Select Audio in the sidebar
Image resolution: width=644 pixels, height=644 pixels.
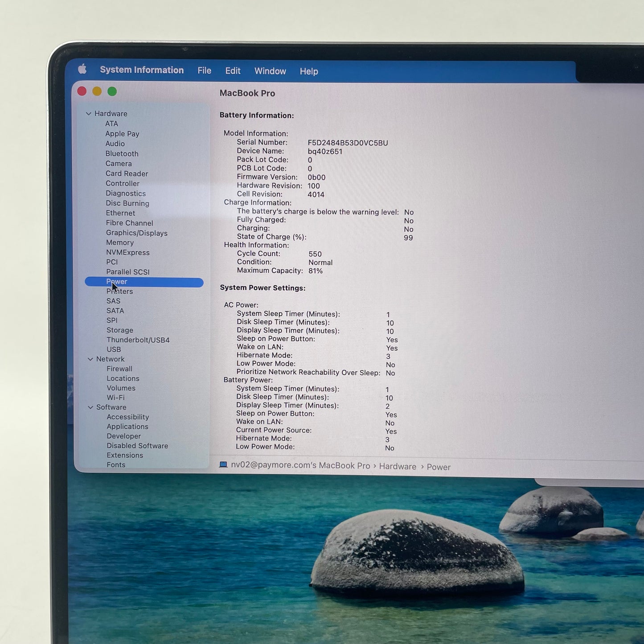115,144
